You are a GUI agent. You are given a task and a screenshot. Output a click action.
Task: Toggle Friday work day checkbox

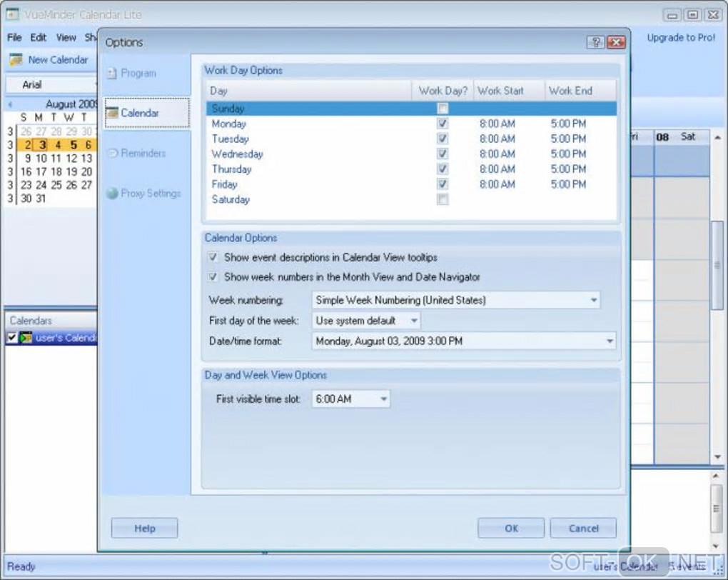pos(443,184)
